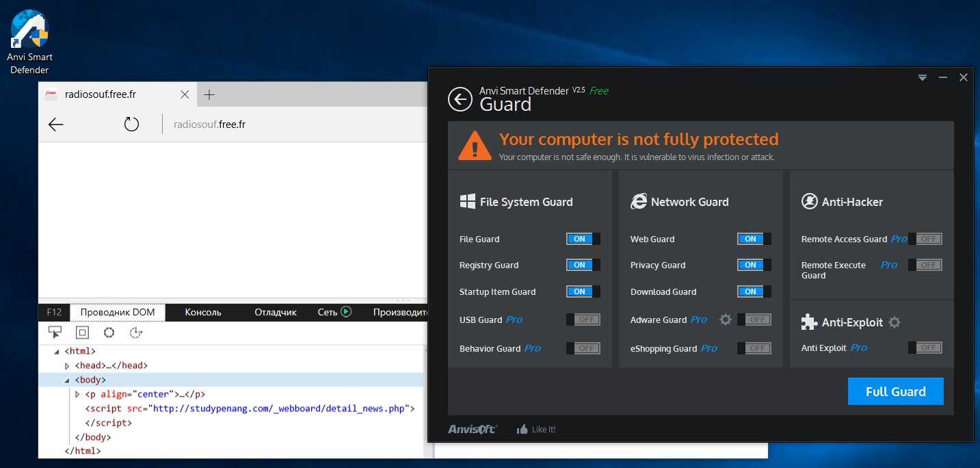Click Behavior Guard Pro label

click(x=500, y=348)
